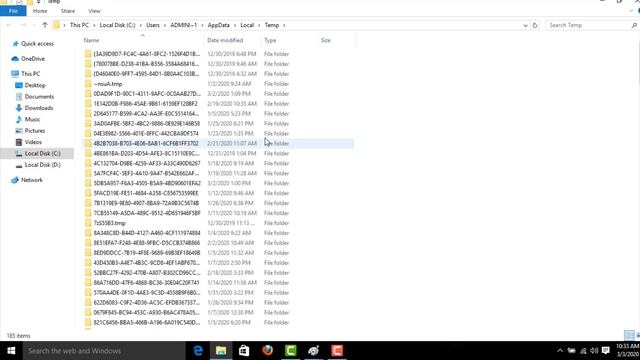
Task: Click the Back navigation arrow
Action: [x=9, y=25]
